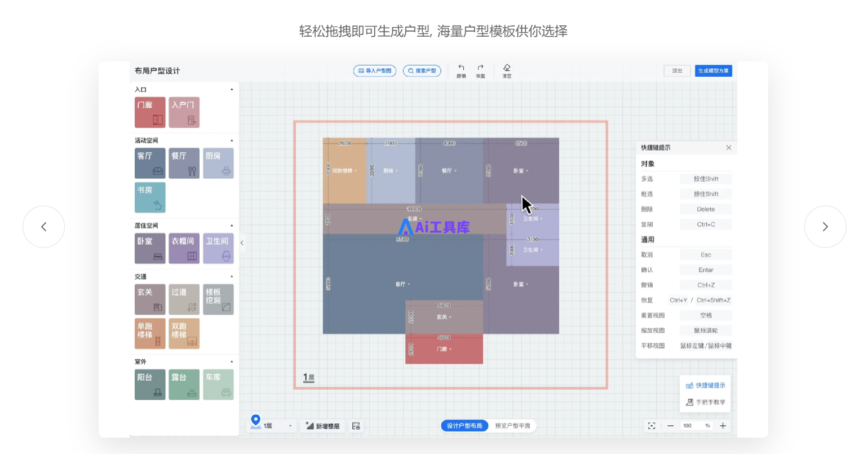Select the 卧室 bedroom tile in sidebar
This screenshot has height=454, width=868.
(x=150, y=249)
